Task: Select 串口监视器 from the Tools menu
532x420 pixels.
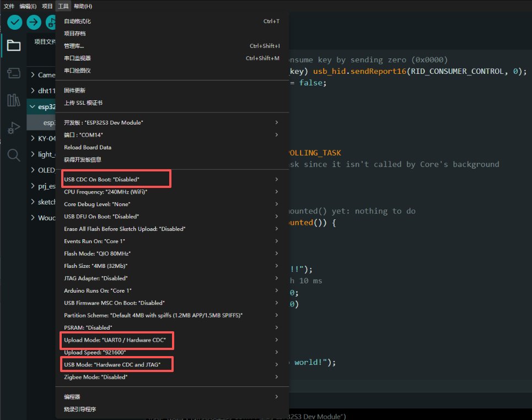Action: tap(77, 58)
